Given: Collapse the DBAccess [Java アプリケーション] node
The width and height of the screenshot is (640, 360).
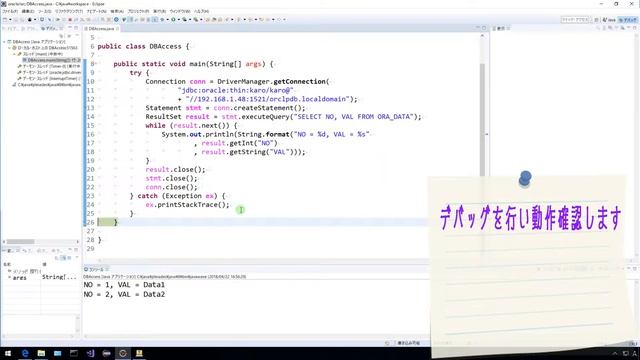Looking at the screenshot, I should pyautogui.click(x=4, y=42).
